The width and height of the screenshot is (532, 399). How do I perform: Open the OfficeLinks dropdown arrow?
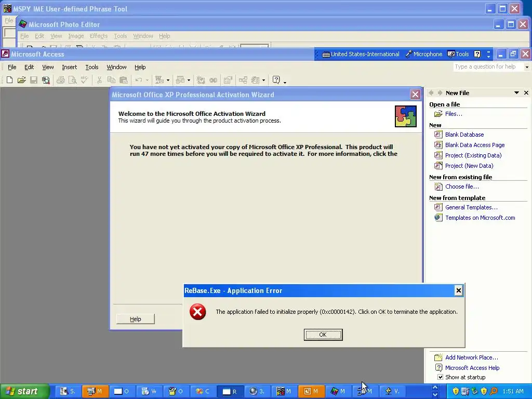pyautogui.click(x=168, y=80)
